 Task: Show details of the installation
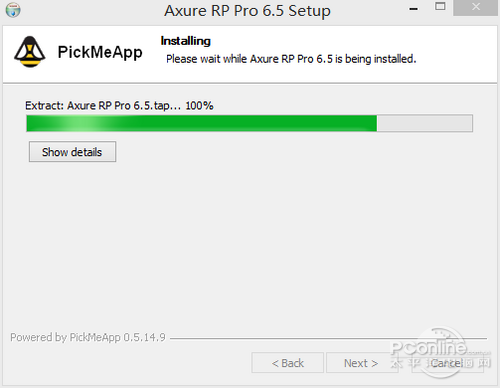pos(72,152)
